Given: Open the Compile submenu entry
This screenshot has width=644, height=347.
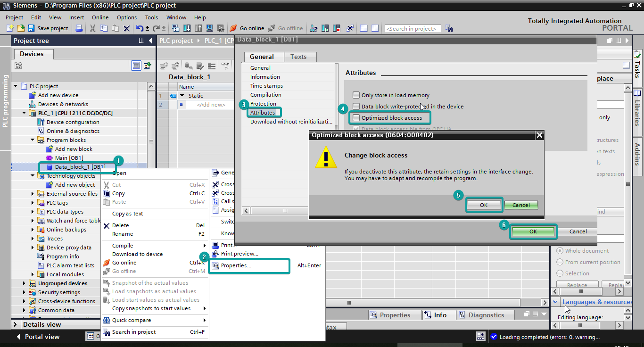Looking at the screenshot, I should click(x=155, y=246).
